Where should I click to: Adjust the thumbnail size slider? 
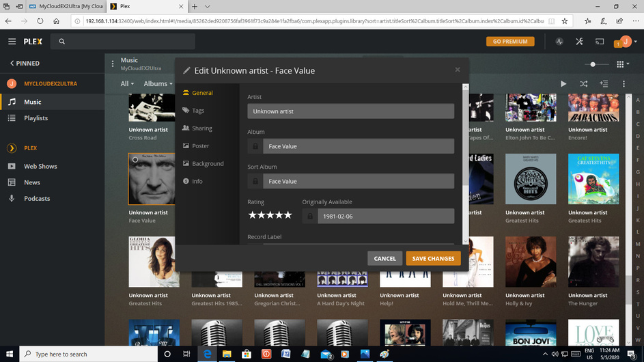click(593, 64)
